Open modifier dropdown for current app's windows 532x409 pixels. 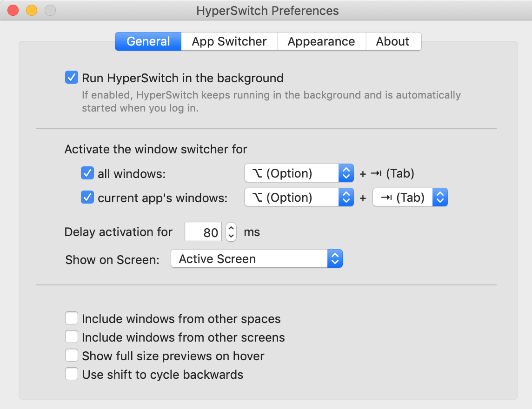click(x=299, y=198)
